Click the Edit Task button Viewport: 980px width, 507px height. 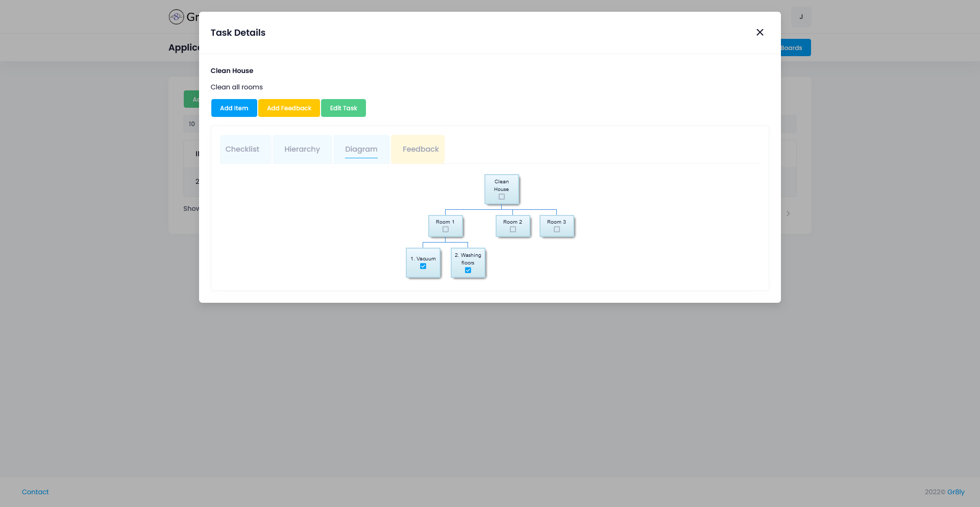[343, 108]
